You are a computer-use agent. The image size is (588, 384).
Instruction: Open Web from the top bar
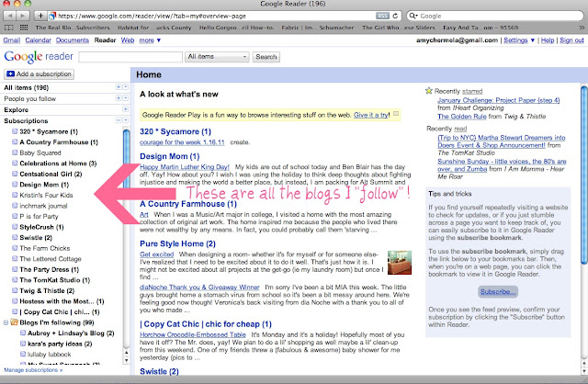pos(128,40)
